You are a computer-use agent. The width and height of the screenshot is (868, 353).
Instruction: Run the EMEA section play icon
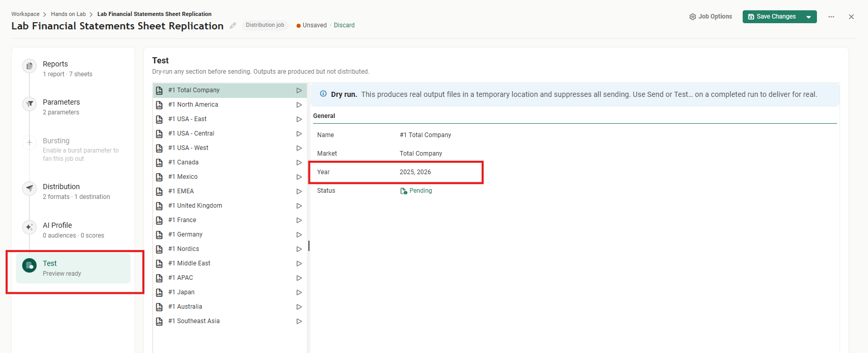pyautogui.click(x=299, y=191)
